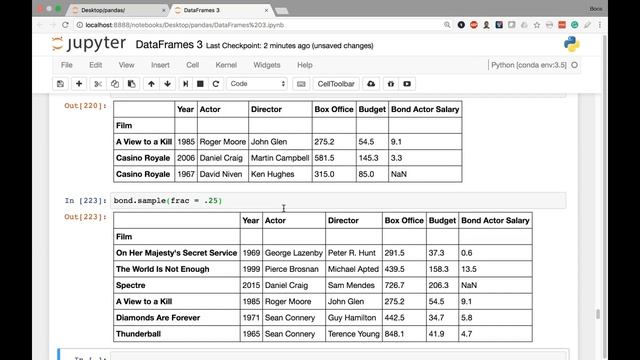Open the View menu

[126, 65]
